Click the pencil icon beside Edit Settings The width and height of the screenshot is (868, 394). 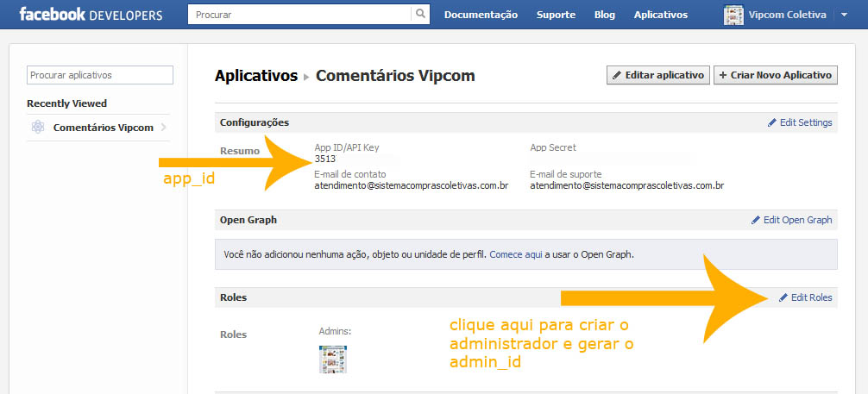click(x=771, y=122)
